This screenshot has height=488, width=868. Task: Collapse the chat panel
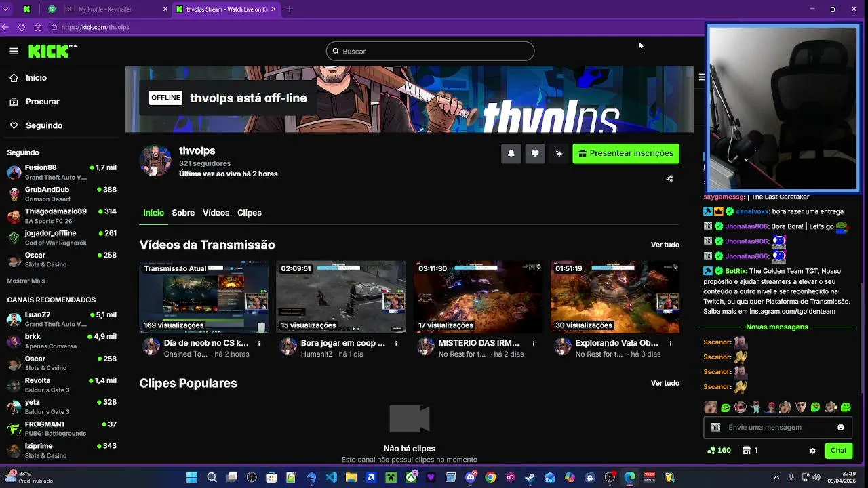tap(701, 77)
